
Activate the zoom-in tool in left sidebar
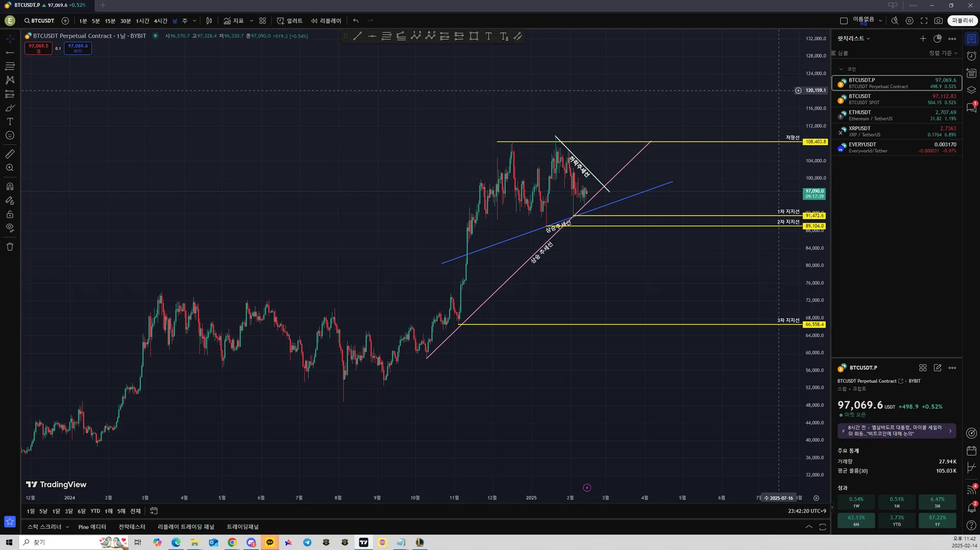point(10,168)
